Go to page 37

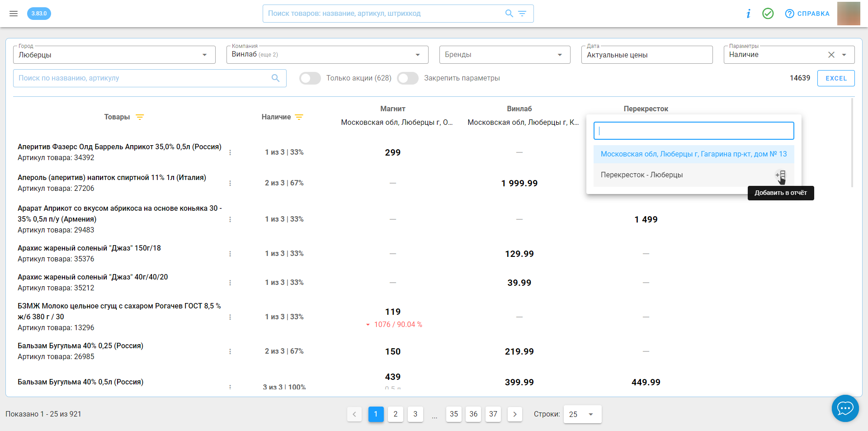pyautogui.click(x=493, y=414)
